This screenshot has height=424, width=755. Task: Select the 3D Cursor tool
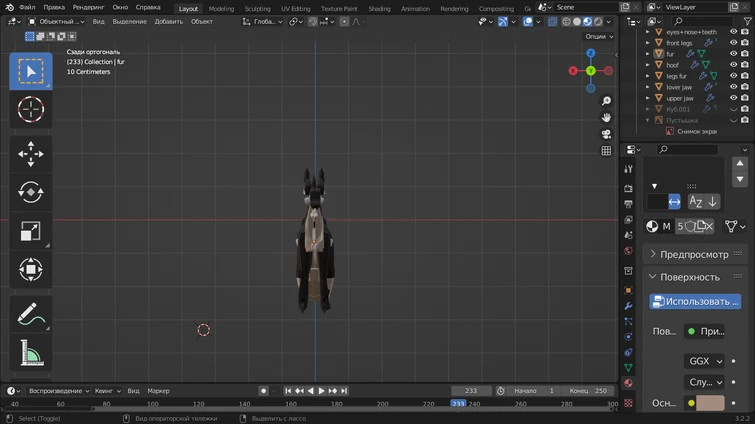point(31,109)
